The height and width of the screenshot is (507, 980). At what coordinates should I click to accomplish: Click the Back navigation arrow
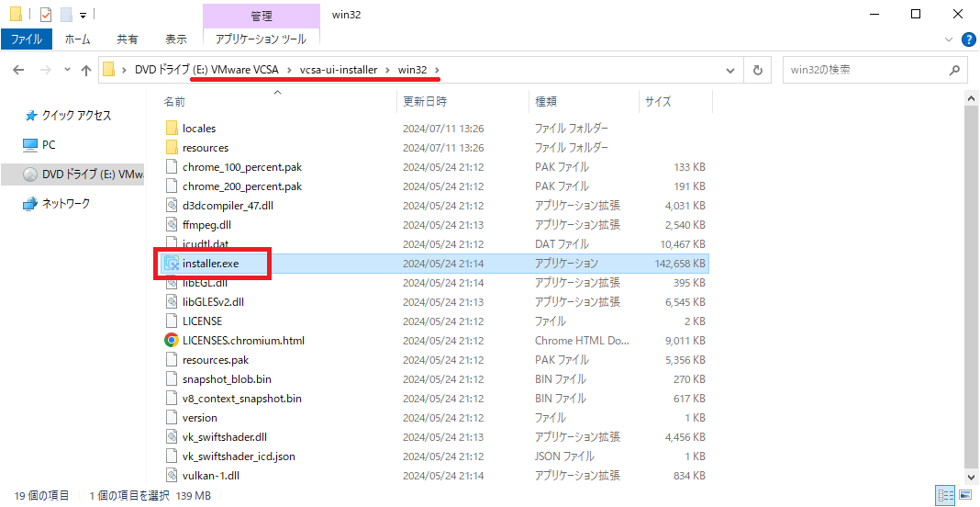coord(18,70)
